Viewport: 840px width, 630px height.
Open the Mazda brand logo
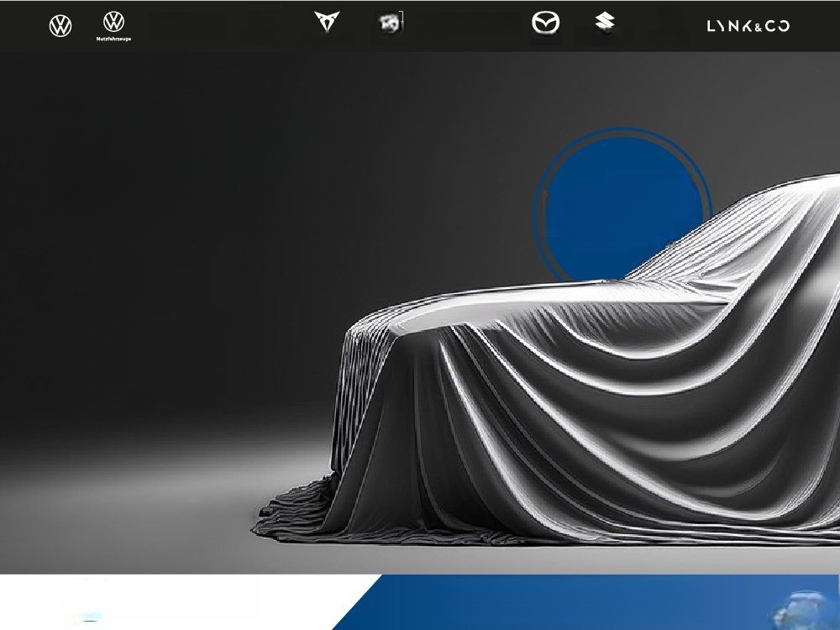545,23
